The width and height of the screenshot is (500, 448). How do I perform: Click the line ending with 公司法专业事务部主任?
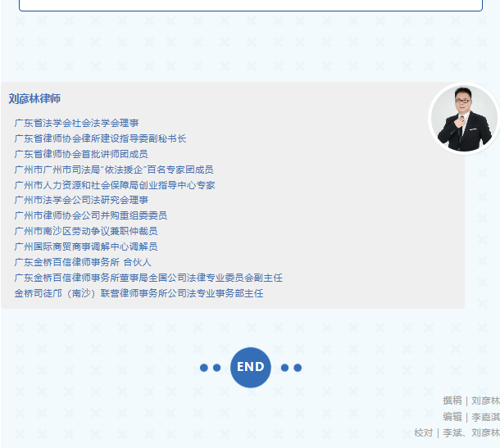pyautogui.click(x=139, y=293)
